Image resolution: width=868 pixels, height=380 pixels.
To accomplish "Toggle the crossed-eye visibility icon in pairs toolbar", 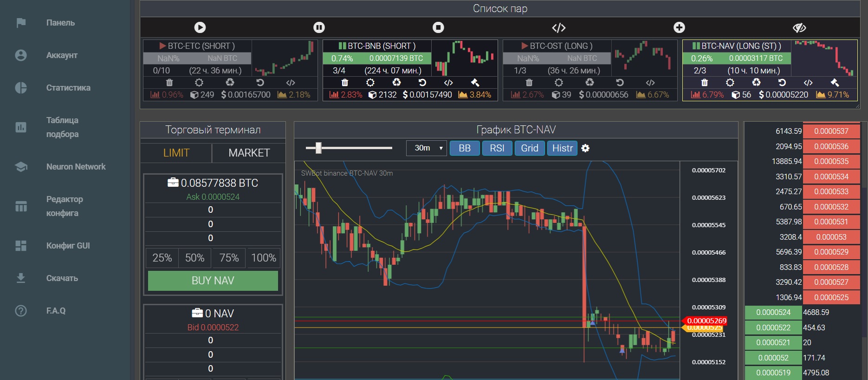I will coord(799,28).
